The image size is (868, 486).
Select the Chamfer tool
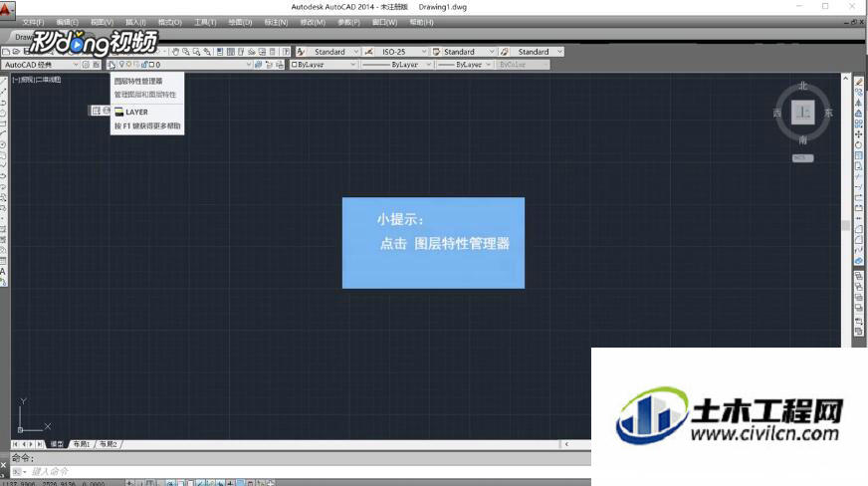pos(859,229)
